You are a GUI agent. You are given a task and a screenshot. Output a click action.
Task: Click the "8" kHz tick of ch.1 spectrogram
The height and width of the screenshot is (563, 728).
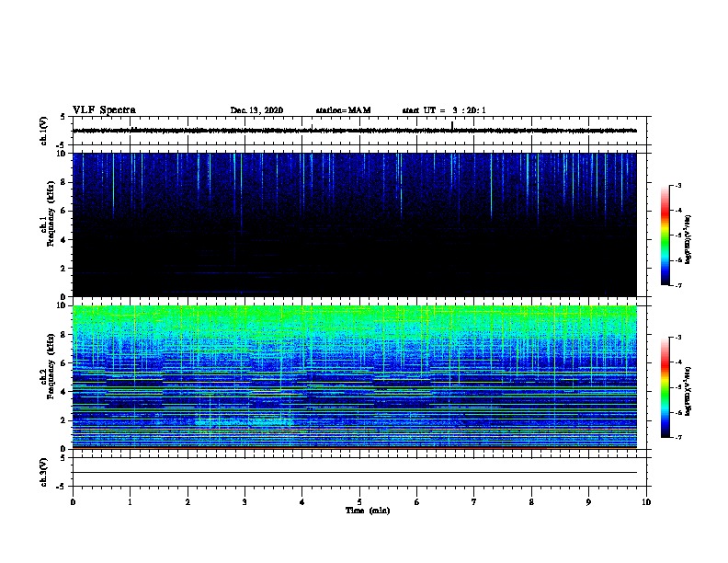click(x=63, y=182)
